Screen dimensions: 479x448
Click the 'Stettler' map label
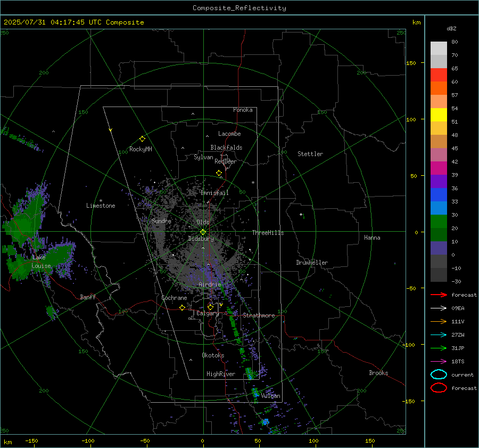point(310,154)
